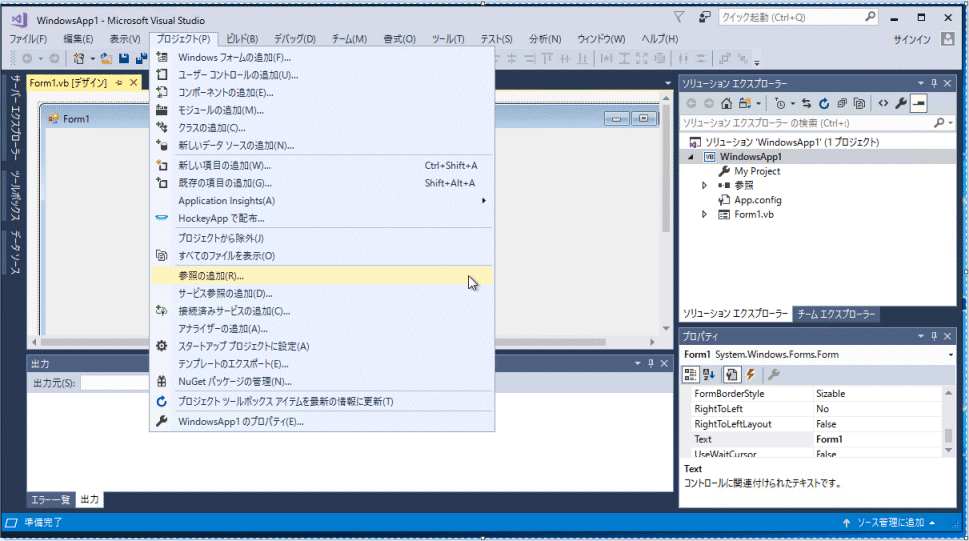This screenshot has height=541, width=969.
Task: Click the account avatar icon beside サインイン
Action: point(947,39)
